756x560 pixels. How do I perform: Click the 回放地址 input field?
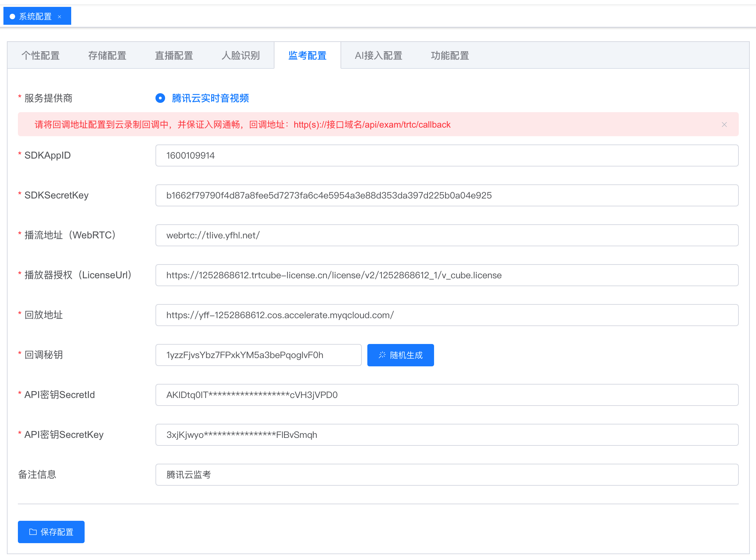pyautogui.click(x=447, y=315)
